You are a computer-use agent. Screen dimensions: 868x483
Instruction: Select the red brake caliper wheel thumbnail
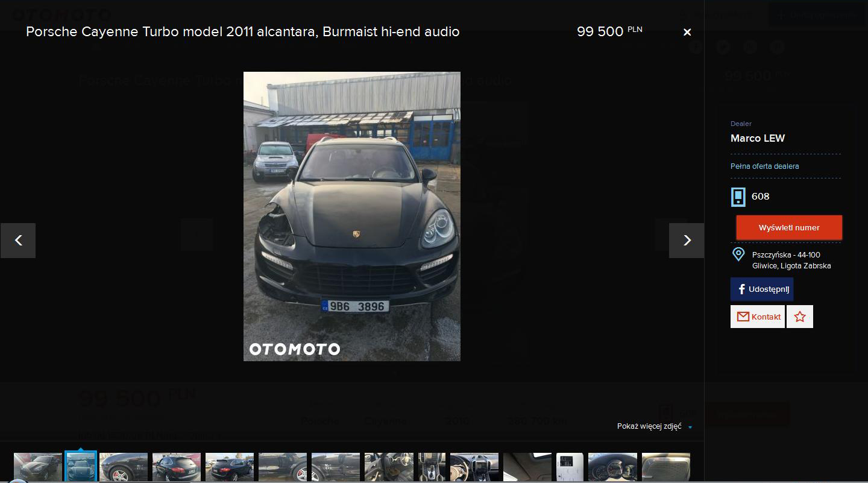coord(124,467)
